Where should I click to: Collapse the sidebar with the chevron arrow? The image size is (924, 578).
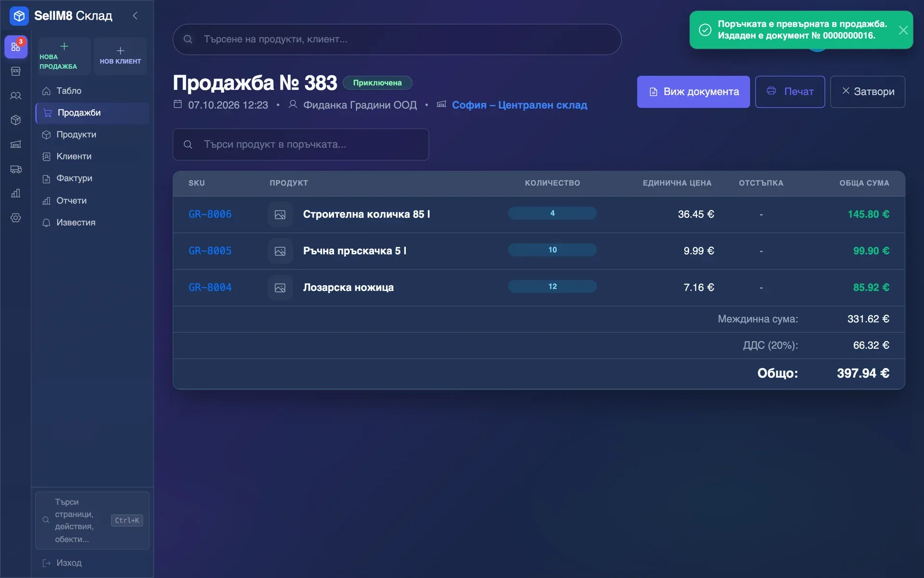point(135,16)
